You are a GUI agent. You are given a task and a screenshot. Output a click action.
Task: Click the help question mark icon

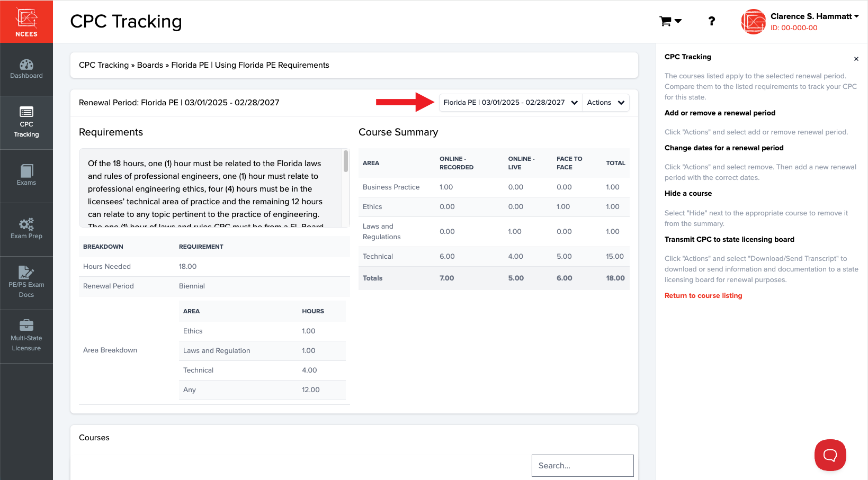coord(712,21)
